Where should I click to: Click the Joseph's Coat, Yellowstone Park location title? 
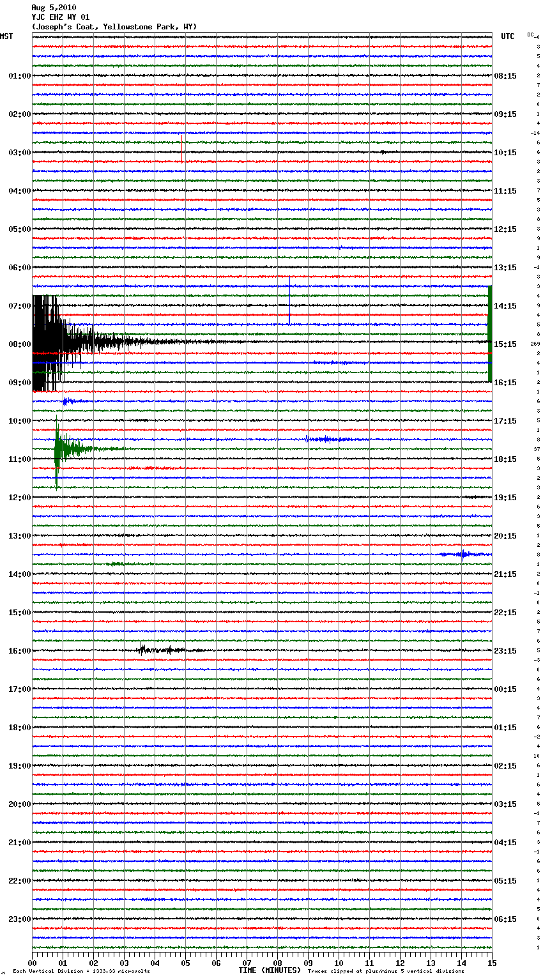point(114,27)
